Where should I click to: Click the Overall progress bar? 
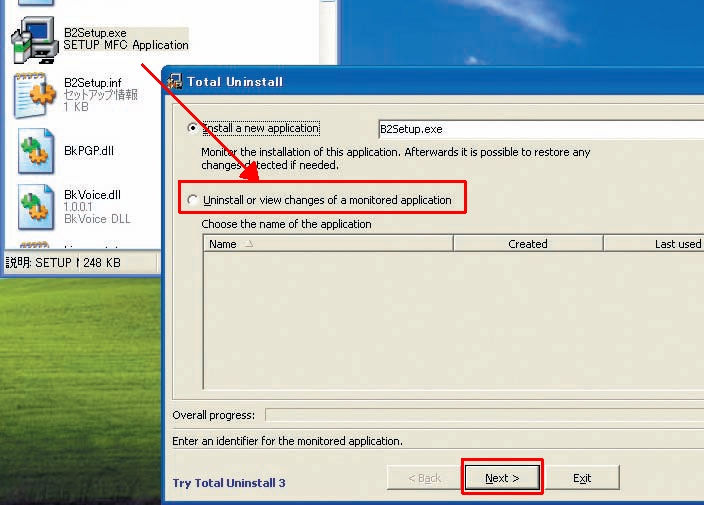coord(484,415)
